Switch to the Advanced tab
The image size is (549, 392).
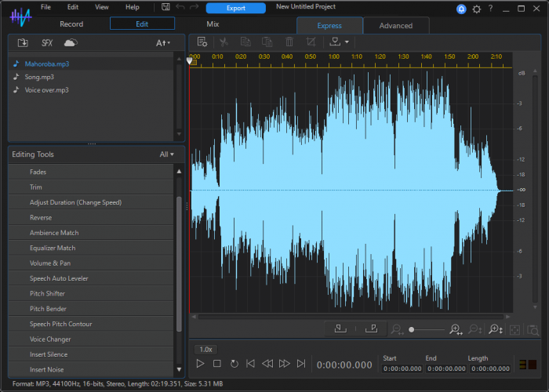point(395,25)
